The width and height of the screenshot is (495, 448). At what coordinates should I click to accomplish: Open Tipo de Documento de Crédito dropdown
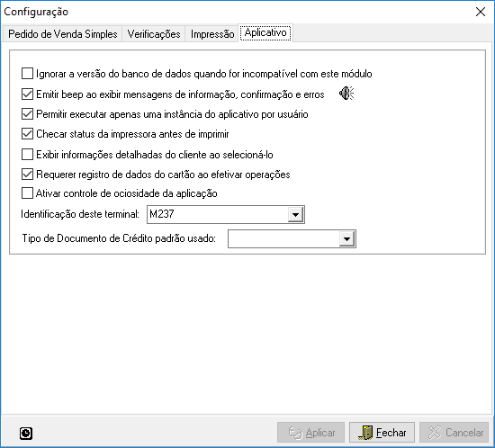[x=346, y=238]
